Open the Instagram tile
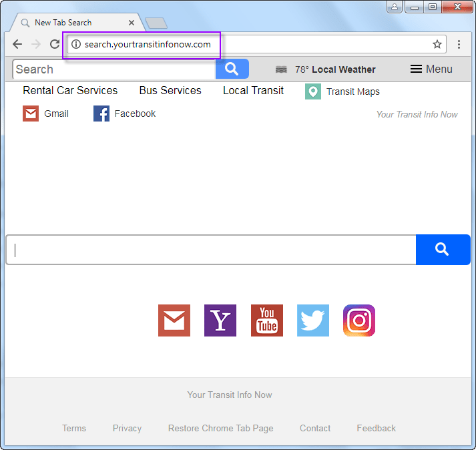476x450 pixels. (x=359, y=320)
